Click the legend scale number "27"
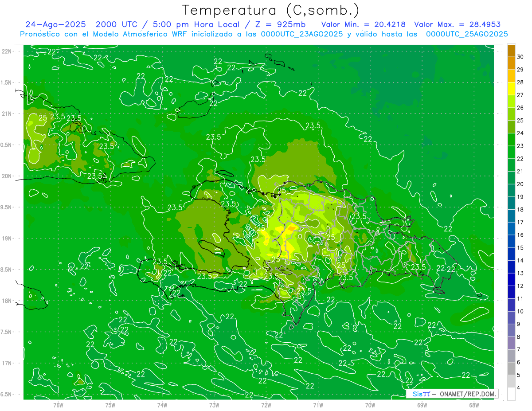 pyautogui.click(x=520, y=95)
